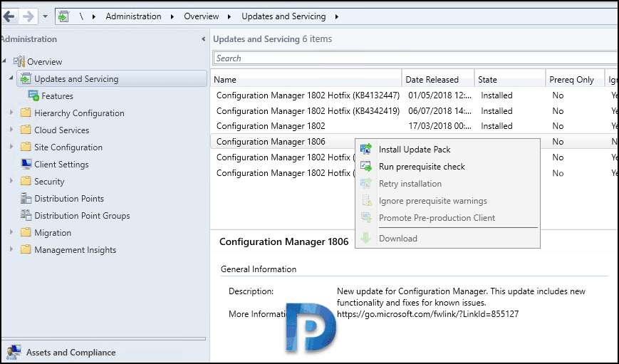Open the Features tree node
This screenshot has width=619, height=364.
click(x=57, y=96)
